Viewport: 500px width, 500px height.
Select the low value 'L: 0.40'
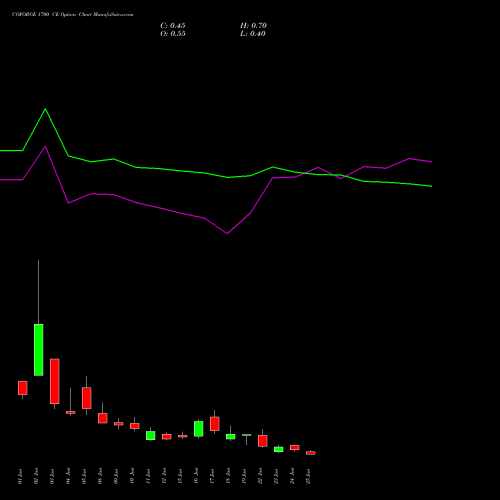click(x=253, y=34)
